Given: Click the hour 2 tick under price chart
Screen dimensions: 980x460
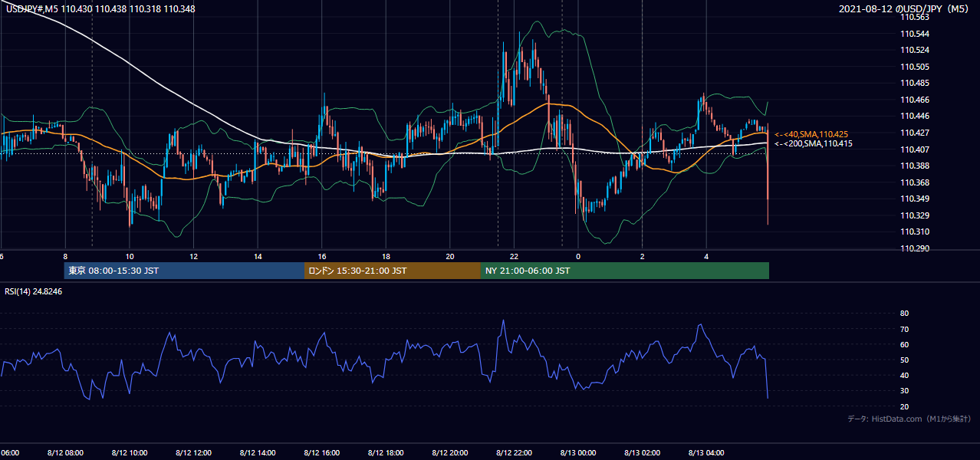Looking at the screenshot, I should click(642, 256).
